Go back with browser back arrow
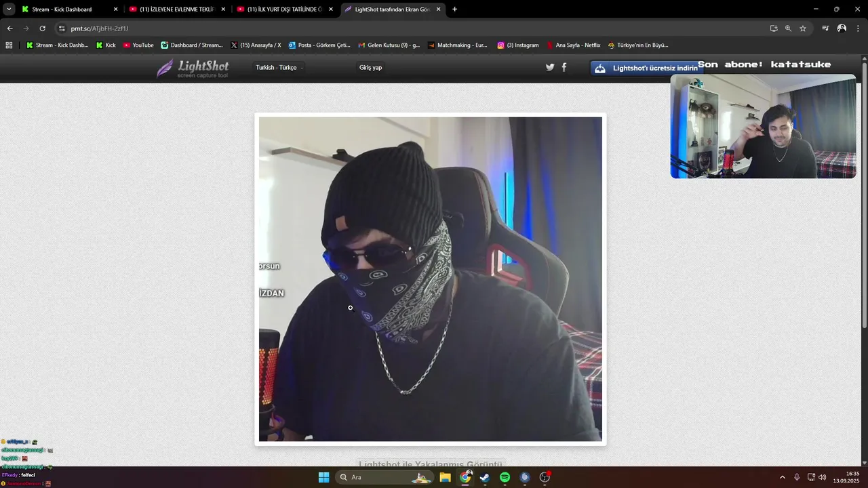Image resolution: width=868 pixels, height=488 pixels. (9, 28)
